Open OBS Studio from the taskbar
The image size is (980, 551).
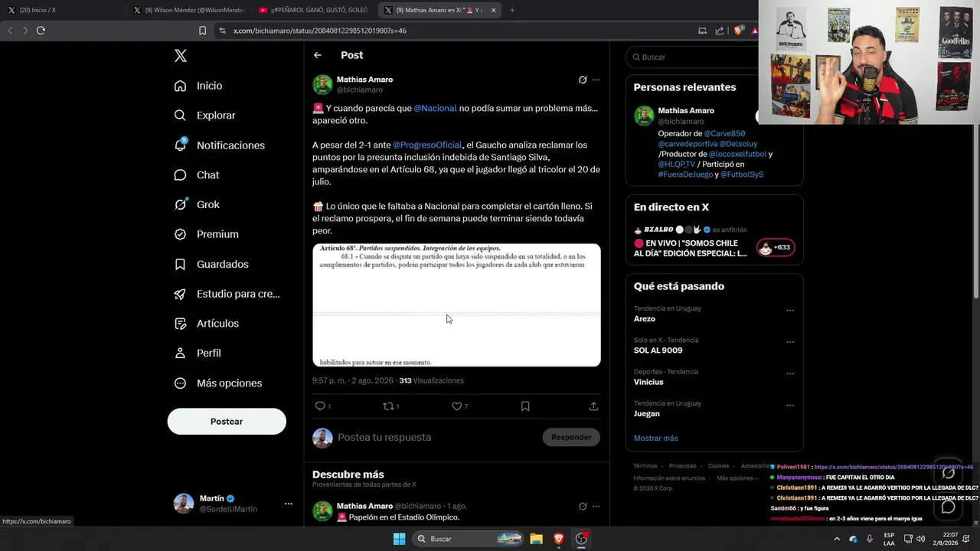click(581, 539)
